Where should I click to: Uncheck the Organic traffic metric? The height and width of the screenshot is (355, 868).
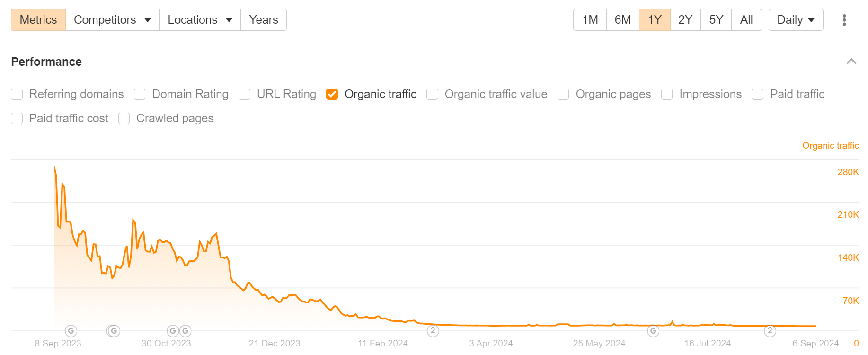[332, 94]
